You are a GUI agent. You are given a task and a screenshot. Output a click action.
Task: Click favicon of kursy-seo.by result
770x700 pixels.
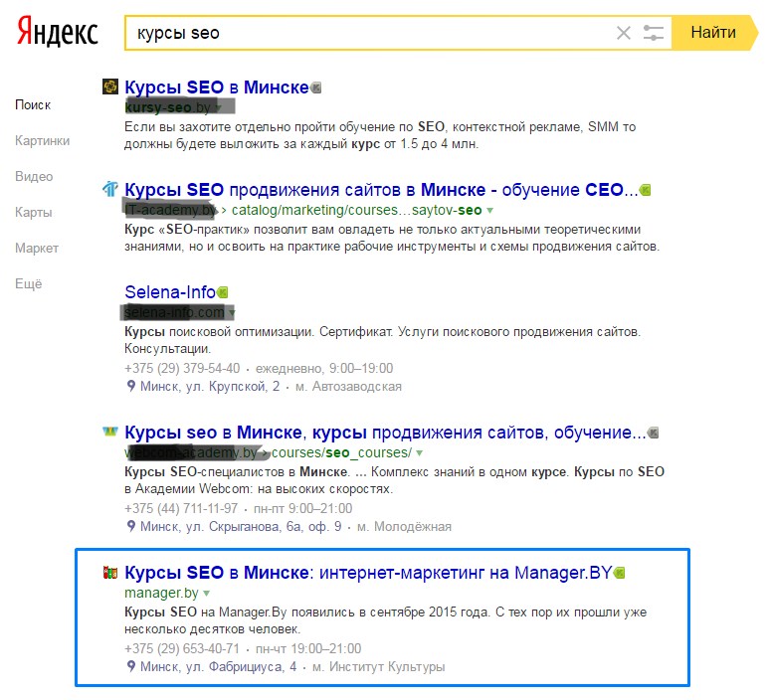pyautogui.click(x=110, y=87)
